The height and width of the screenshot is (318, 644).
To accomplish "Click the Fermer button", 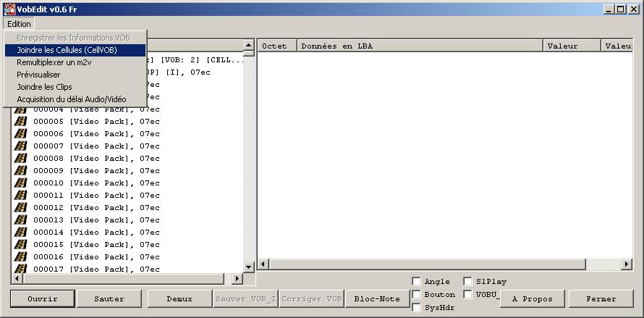I will pyautogui.click(x=601, y=298).
